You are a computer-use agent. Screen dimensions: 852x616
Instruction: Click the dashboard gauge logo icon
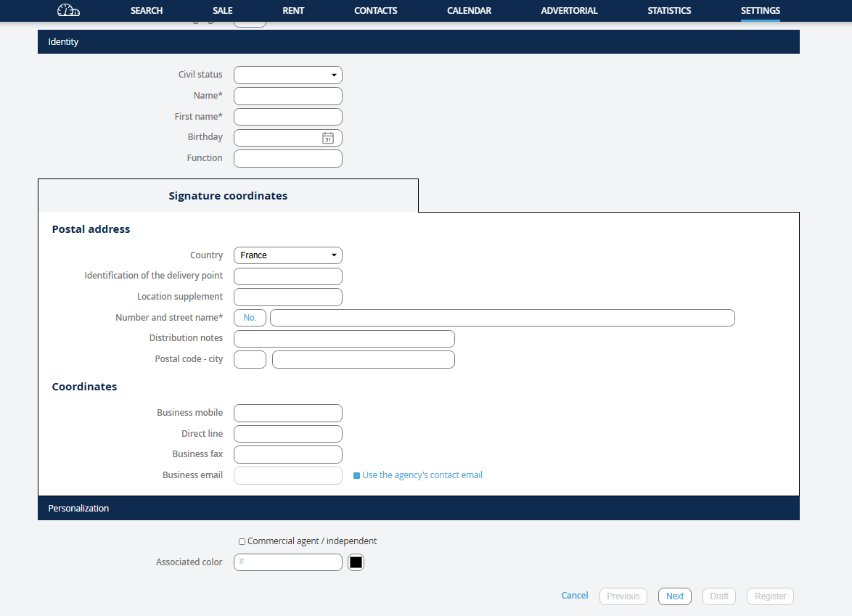(68, 11)
